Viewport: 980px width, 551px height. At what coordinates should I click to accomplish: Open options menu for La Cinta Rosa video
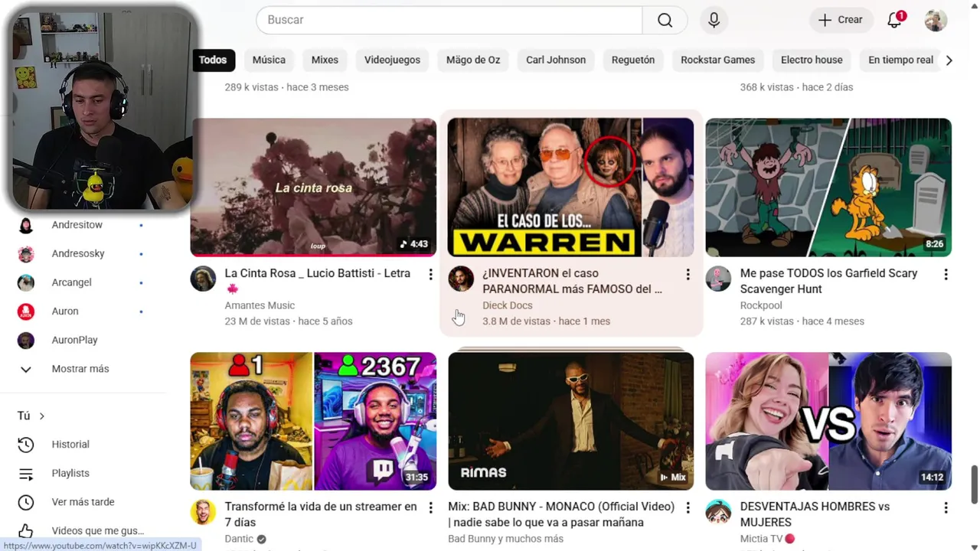(x=430, y=274)
